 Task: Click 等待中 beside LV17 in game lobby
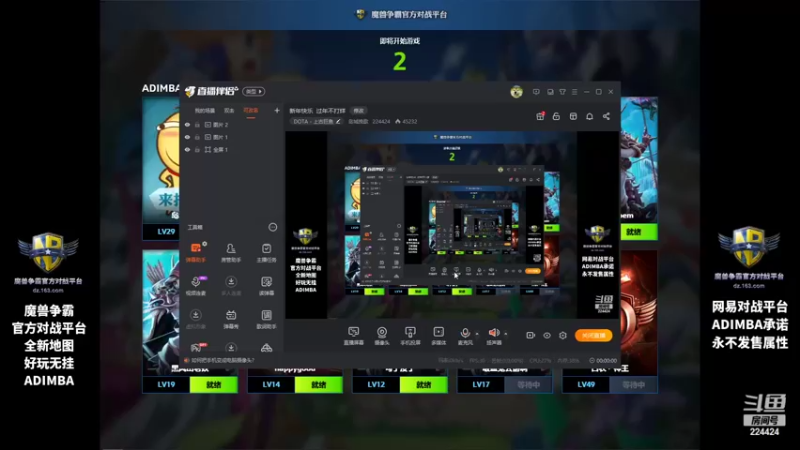[x=528, y=385]
